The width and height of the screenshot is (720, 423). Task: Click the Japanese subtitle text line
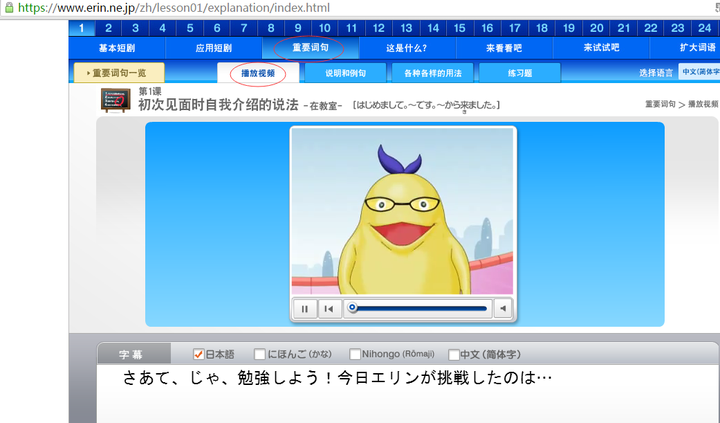coord(337,378)
